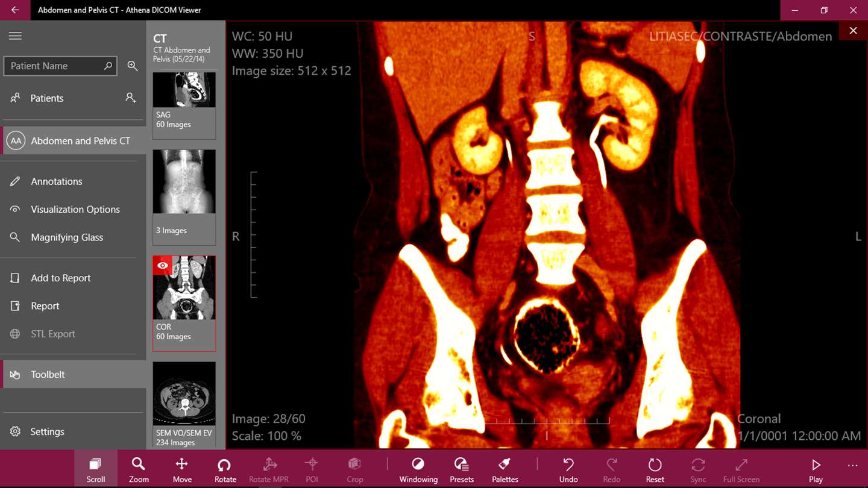This screenshot has height=488, width=868.
Task: Focus the Patient Name search field
Action: [60, 66]
